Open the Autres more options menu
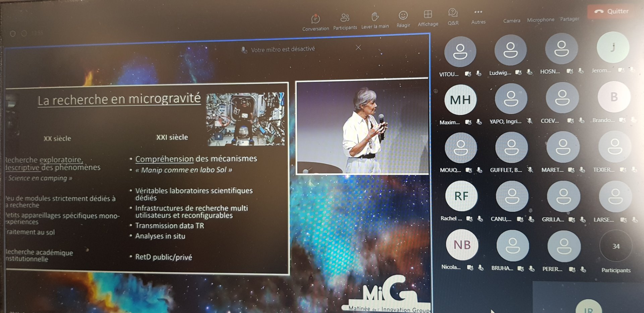This screenshot has width=644, height=313. (x=478, y=16)
